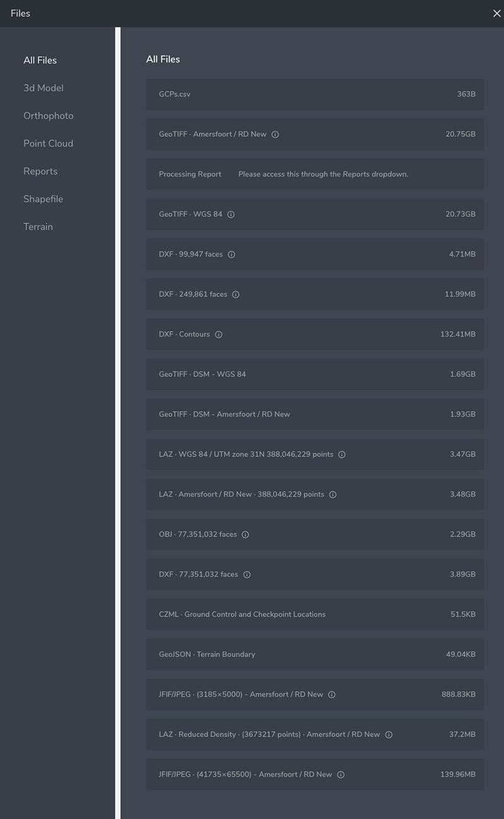Viewport: 504px width, 819px height.
Task: Show the Reports category
Action: point(40,171)
